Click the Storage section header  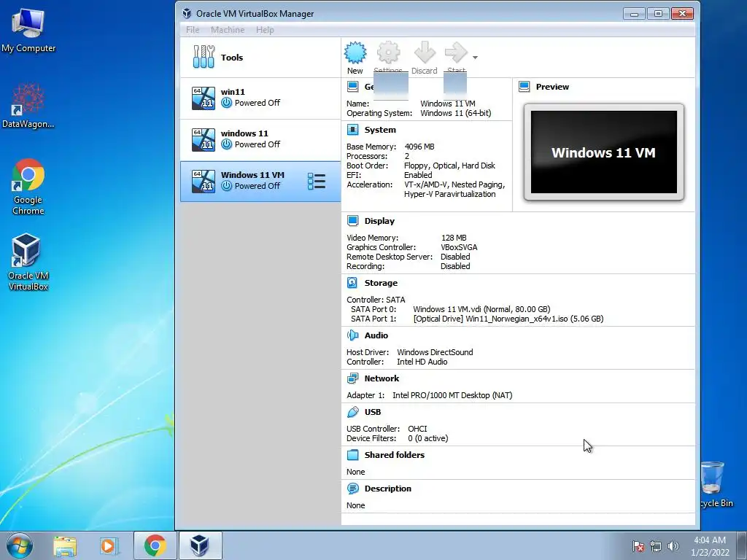[x=381, y=283]
